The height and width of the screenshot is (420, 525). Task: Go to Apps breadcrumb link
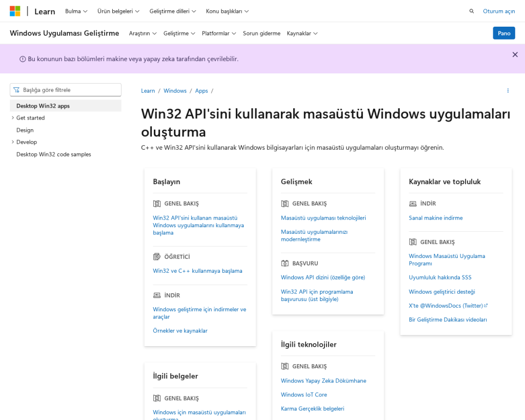point(201,91)
